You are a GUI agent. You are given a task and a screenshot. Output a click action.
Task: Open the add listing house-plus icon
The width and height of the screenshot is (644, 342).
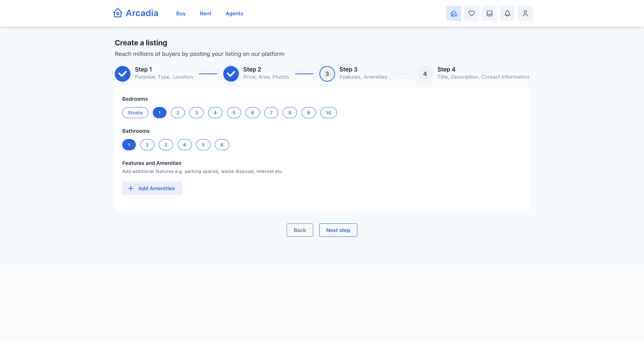pyautogui.click(x=454, y=13)
